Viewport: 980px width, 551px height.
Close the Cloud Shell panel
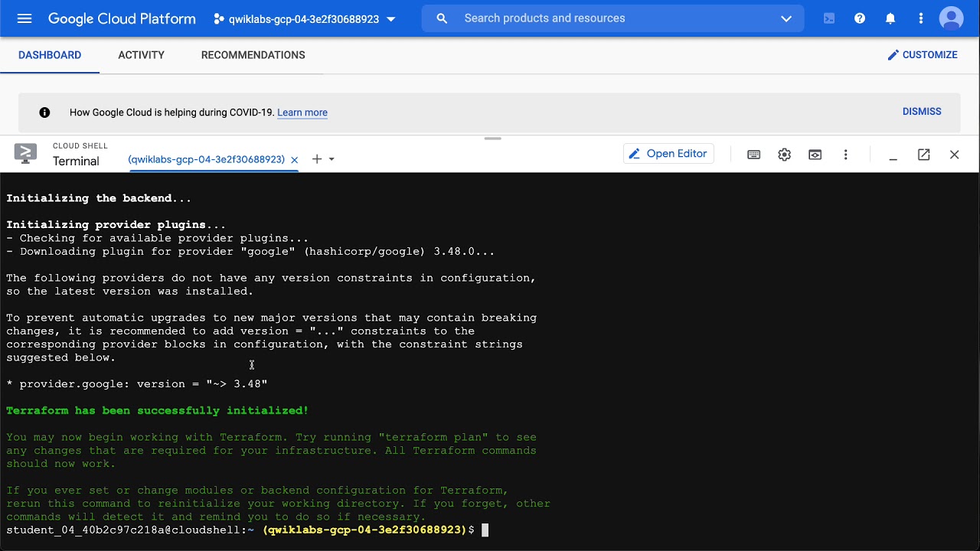click(954, 155)
